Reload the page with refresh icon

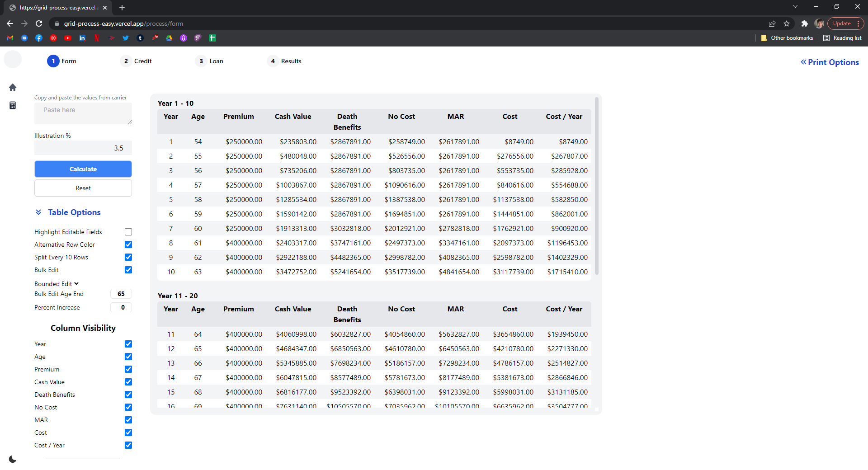(39, 23)
